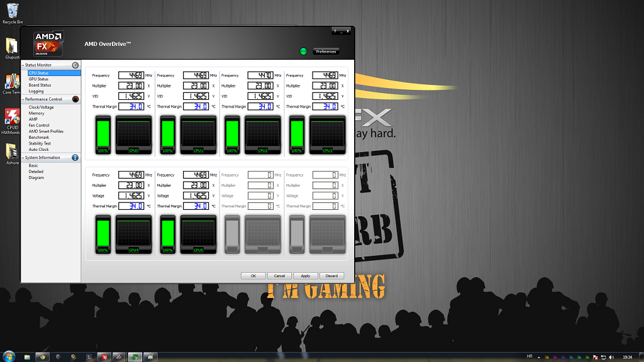Switch to Google Chrome in taskbar

(x=42, y=357)
